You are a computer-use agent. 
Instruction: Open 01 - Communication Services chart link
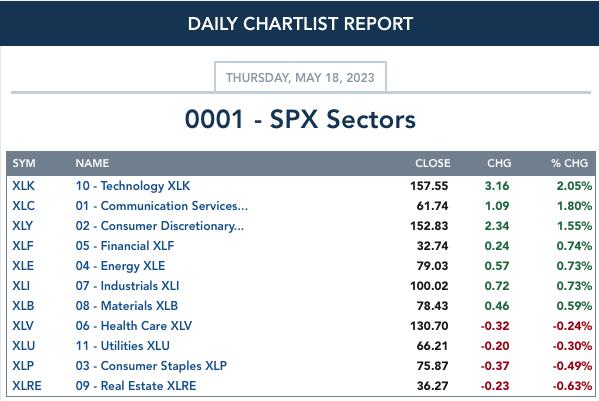[x=162, y=206]
